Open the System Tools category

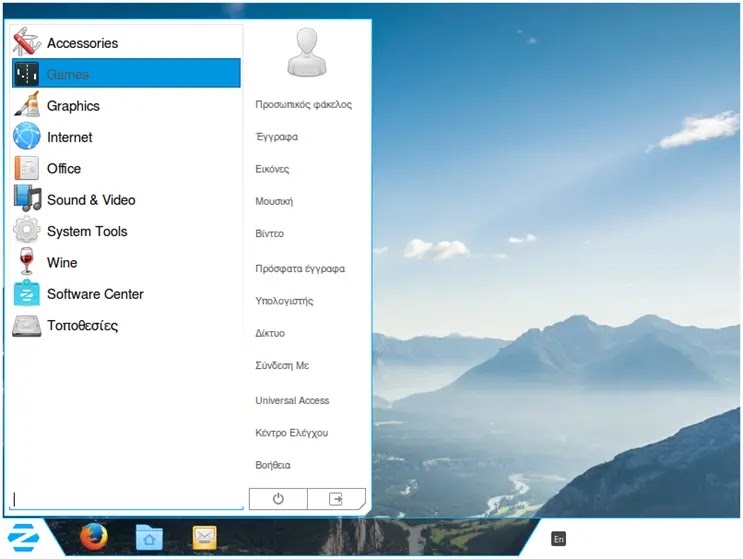coord(126,231)
